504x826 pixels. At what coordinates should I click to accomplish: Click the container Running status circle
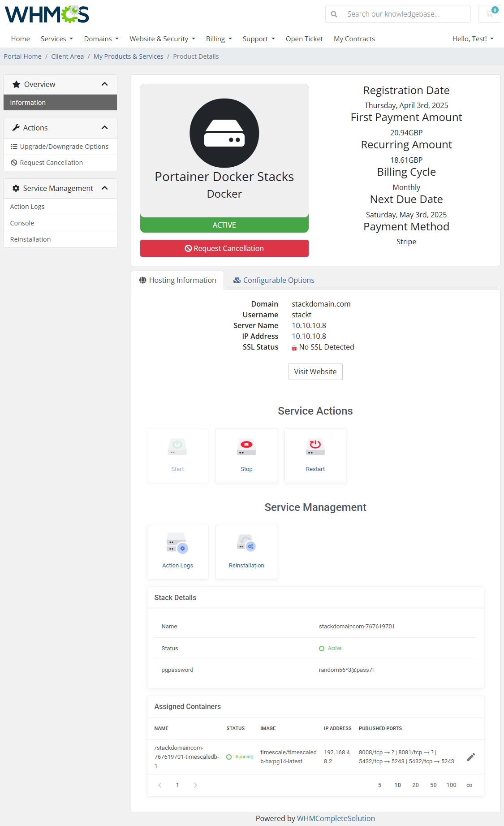(229, 757)
